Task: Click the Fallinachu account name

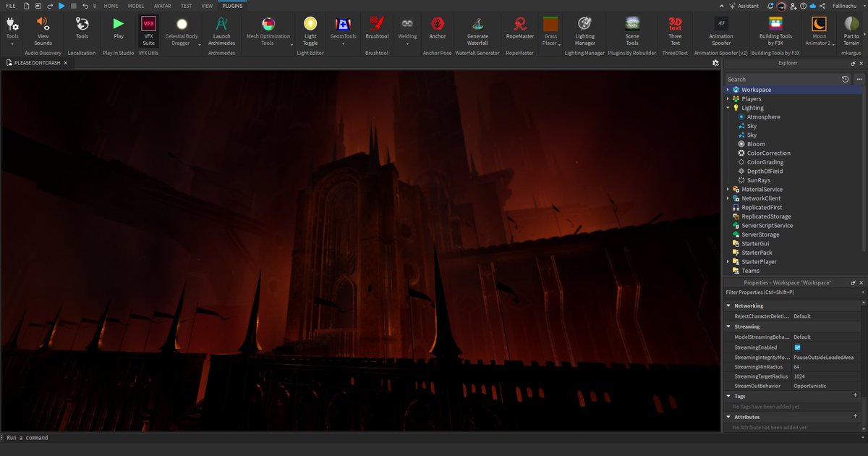Action: point(843,5)
